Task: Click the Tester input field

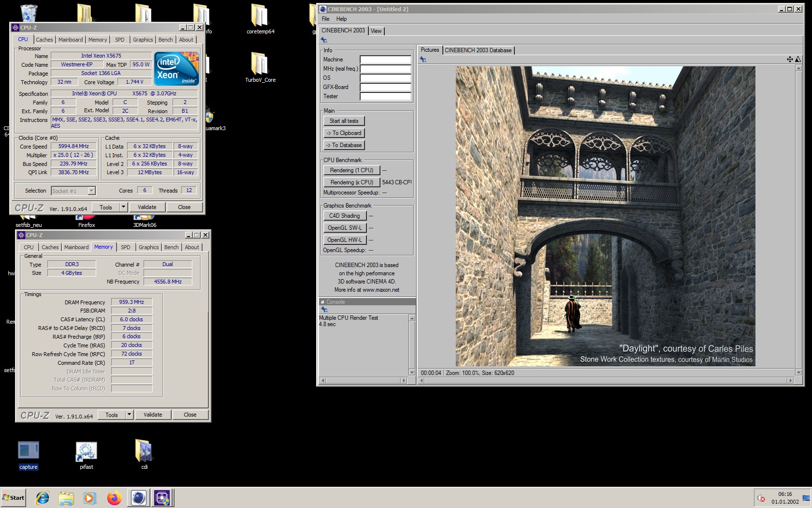Action: [x=385, y=96]
